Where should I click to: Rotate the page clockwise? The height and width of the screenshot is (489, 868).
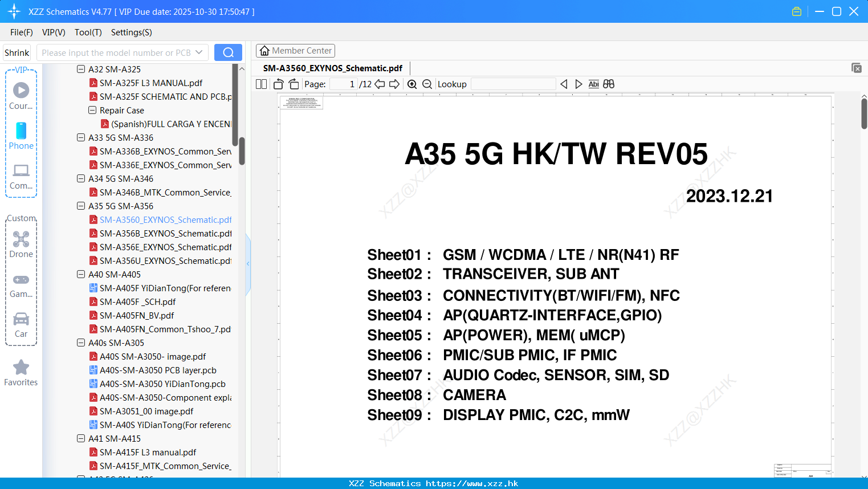click(294, 84)
